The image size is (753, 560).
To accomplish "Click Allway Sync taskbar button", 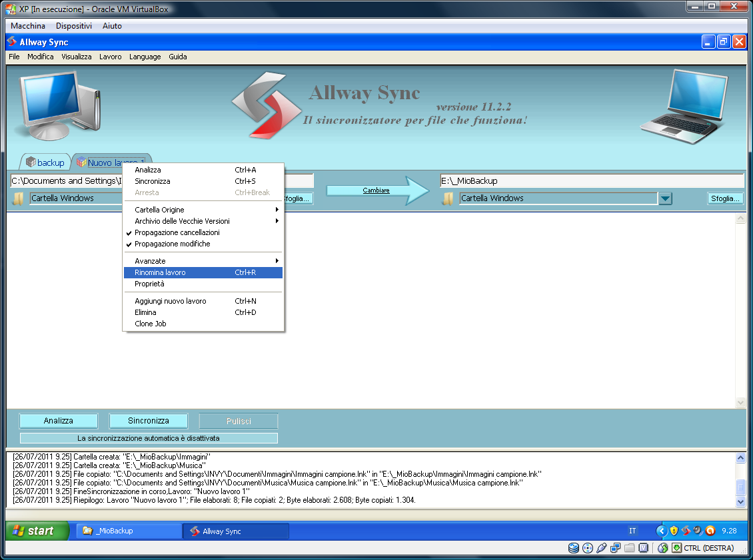I will (237, 531).
